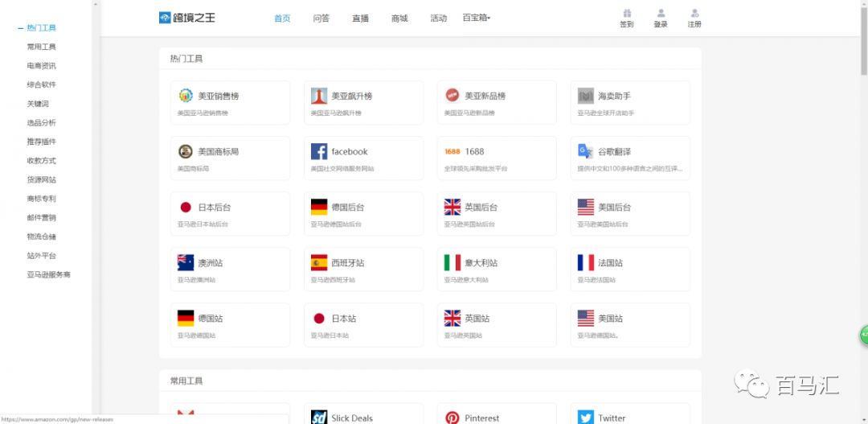This screenshot has width=868, height=424.
Task: Click the 跨境之王 site logo
Action: pos(187,18)
